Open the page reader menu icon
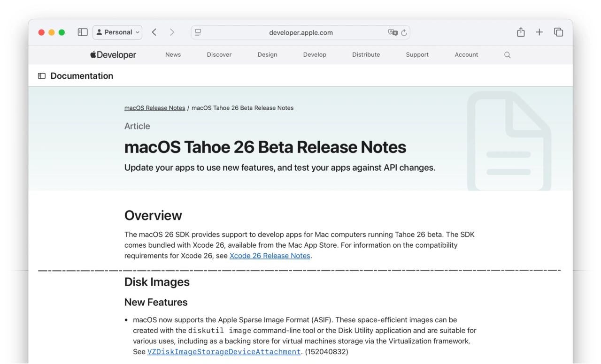Screen dimensions: 601x364 (198, 32)
